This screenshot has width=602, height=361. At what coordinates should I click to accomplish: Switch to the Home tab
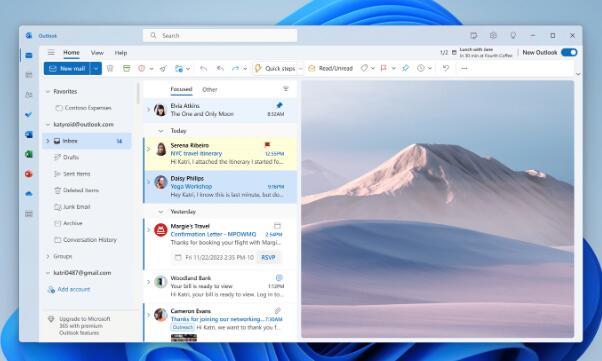point(71,53)
